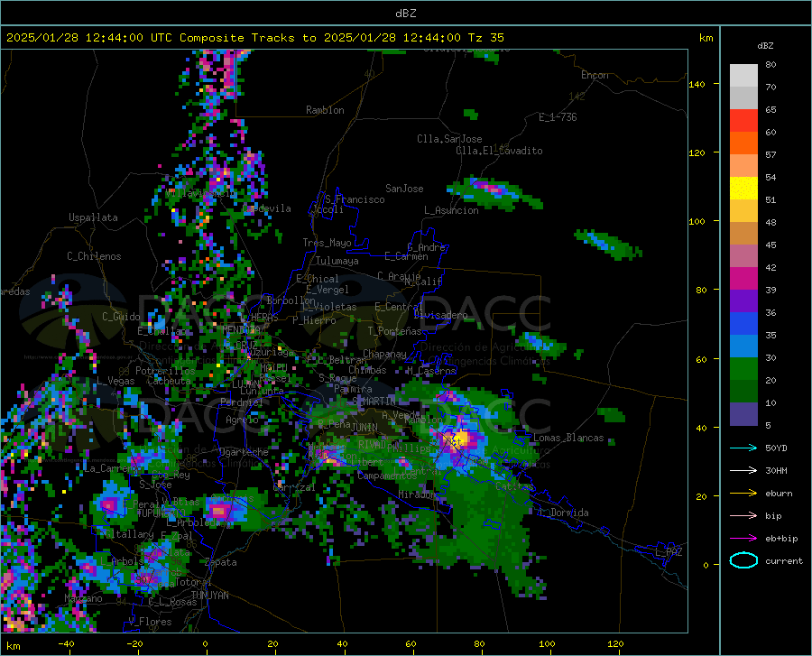This screenshot has height=656, width=812.
Task: Click the Chapanay map label
Action: (384, 354)
